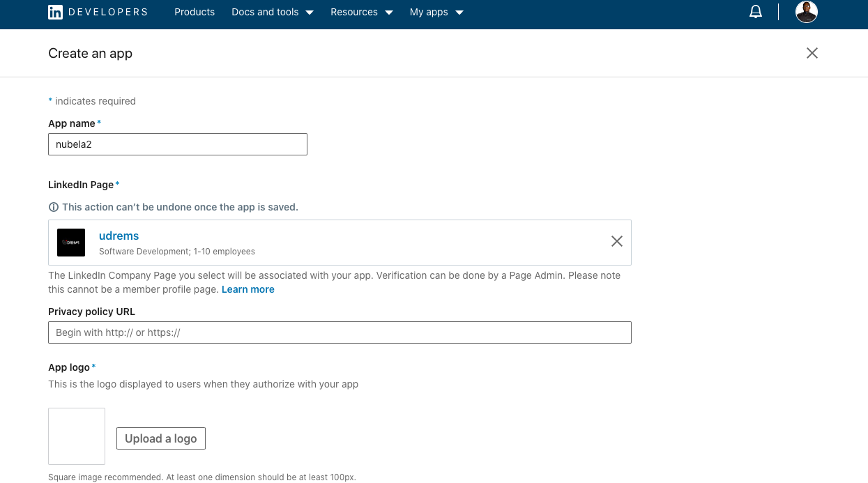868x483 pixels.
Task: Focus the App name input field
Action: [x=178, y=144]
